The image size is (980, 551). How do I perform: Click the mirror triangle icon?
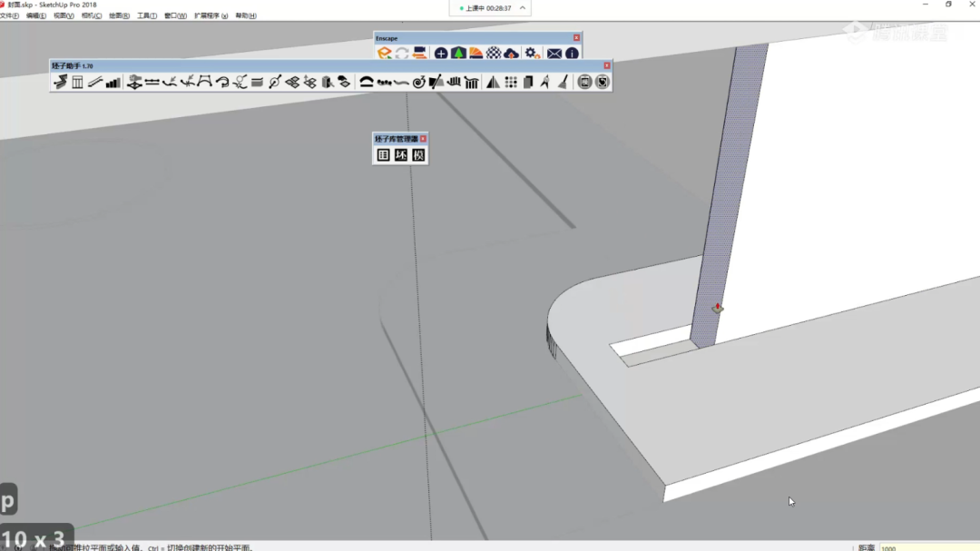pyautogui.click(x=493, y=82)
